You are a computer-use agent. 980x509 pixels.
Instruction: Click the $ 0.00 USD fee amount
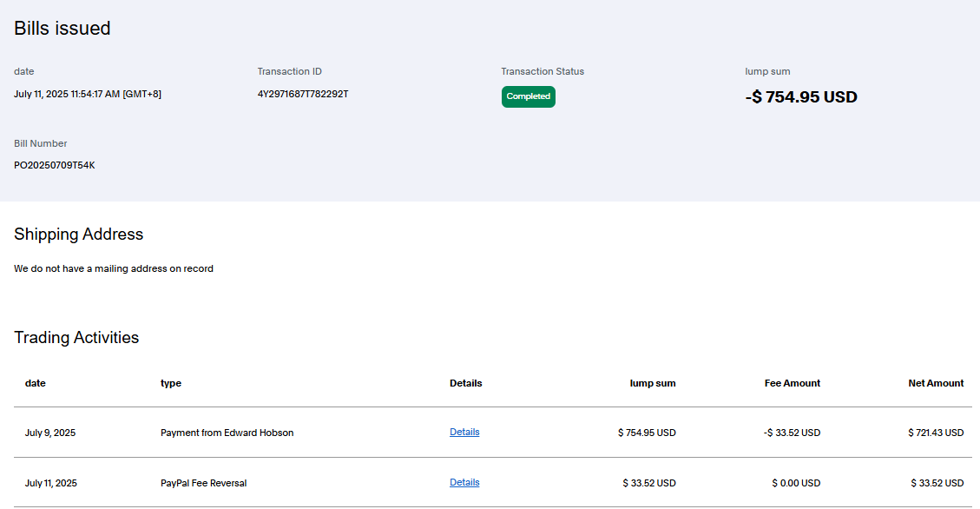795,483
